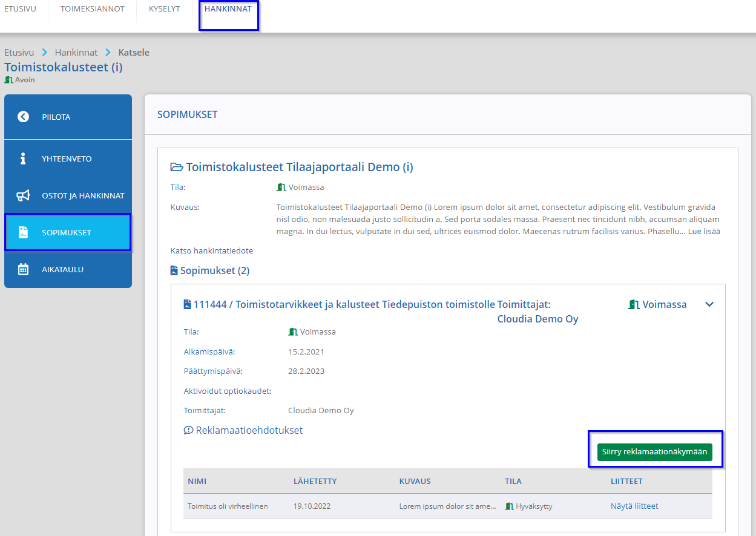Viewport: 756px width, 536px height.
Task: Click the TILA column header
Action: [x=513, y=482]
